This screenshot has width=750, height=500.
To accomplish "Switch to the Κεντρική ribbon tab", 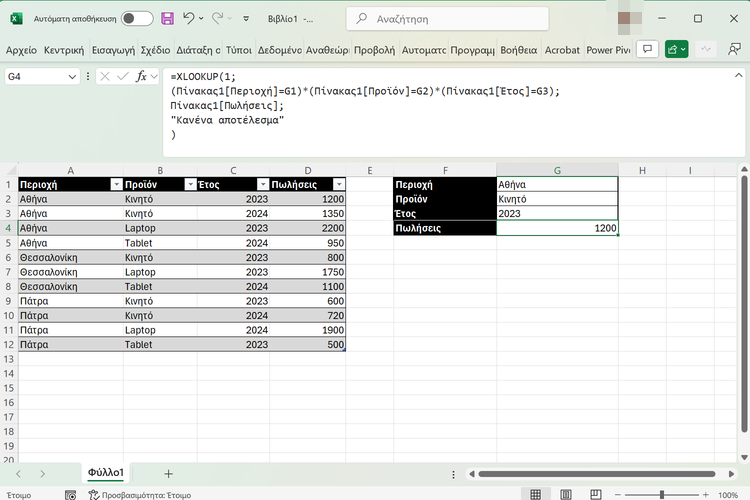I will [64, 50].
